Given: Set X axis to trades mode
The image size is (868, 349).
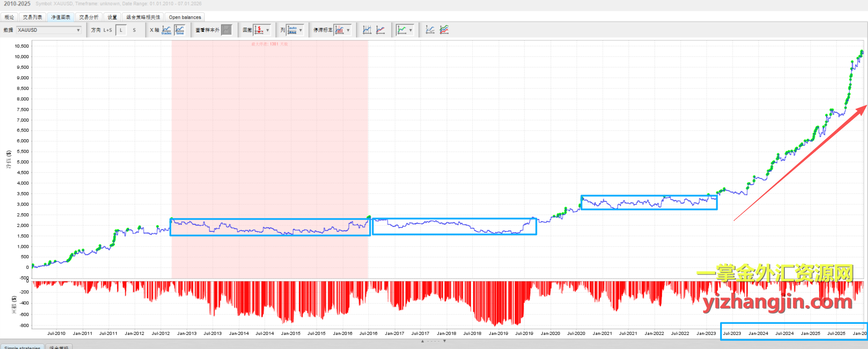Looking at the screenshot, I should [x=167, y=30].
